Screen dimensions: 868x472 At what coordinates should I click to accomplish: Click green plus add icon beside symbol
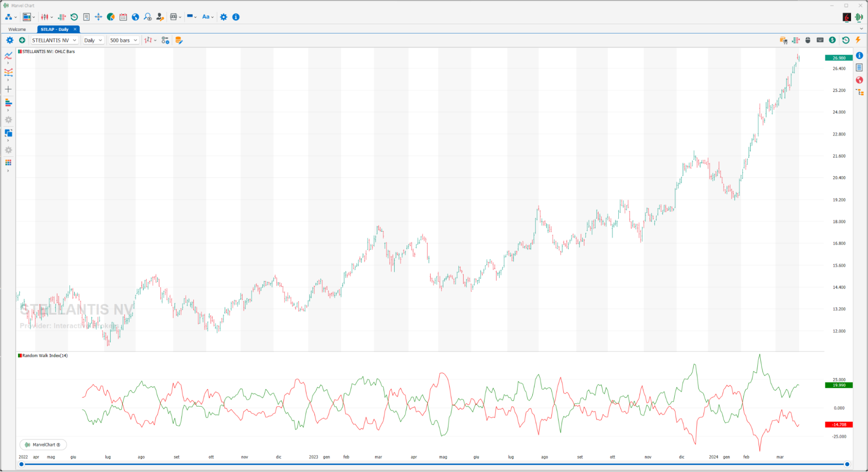pos(22,40)
